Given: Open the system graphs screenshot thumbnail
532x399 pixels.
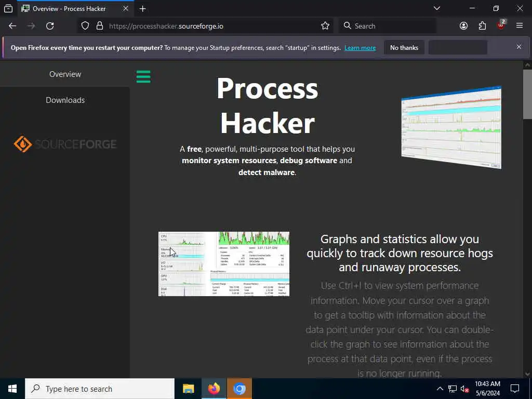Looking at the screenshot, I should 223,264.
